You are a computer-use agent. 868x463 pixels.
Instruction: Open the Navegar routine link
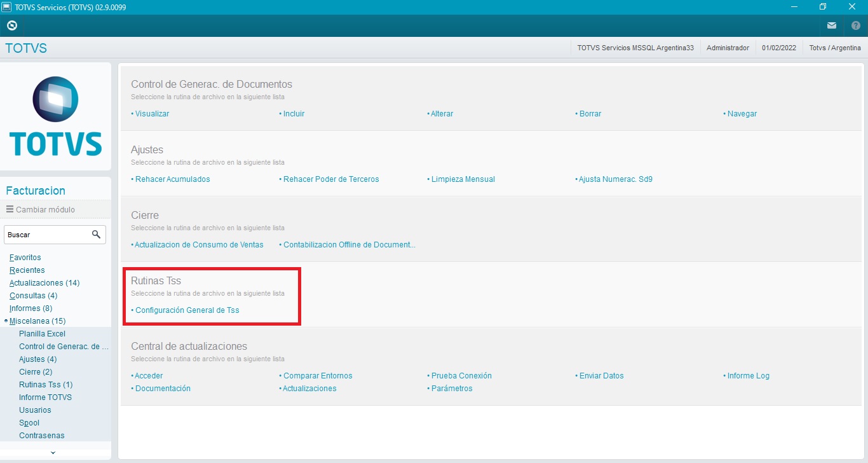click(x=742, y=114)
